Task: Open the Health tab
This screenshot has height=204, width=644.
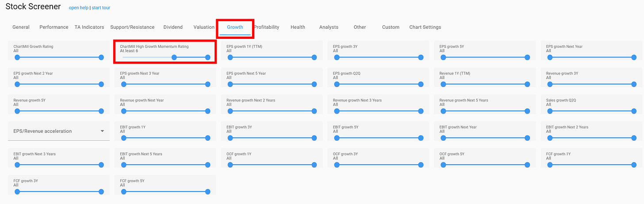Action: tap(298, 27)
